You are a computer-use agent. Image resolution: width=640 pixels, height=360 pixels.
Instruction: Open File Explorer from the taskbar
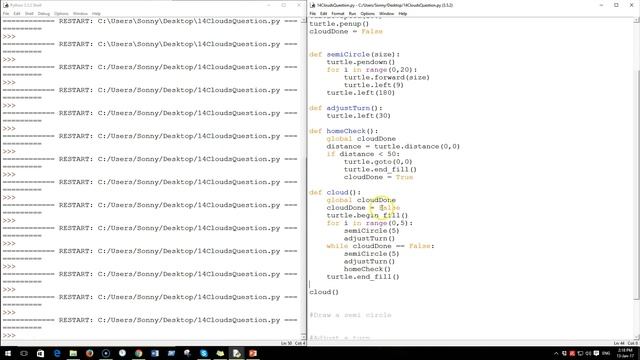point(73,353)
